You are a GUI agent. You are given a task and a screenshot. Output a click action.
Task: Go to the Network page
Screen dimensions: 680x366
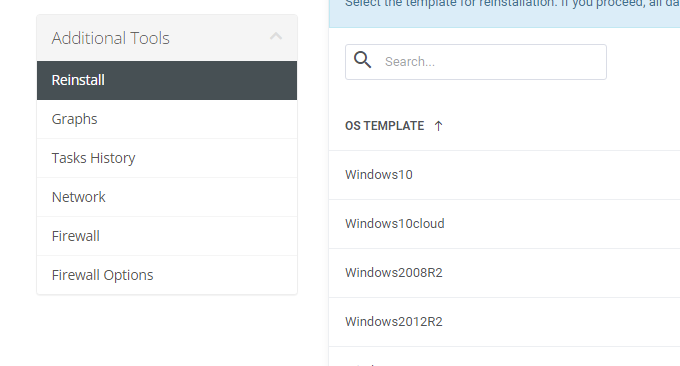pos(167,197)
